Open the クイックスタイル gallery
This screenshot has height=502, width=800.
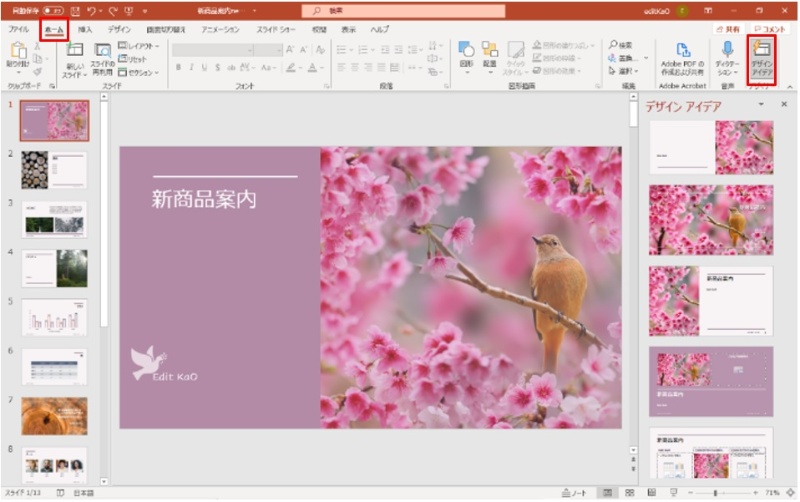[516, 59]
